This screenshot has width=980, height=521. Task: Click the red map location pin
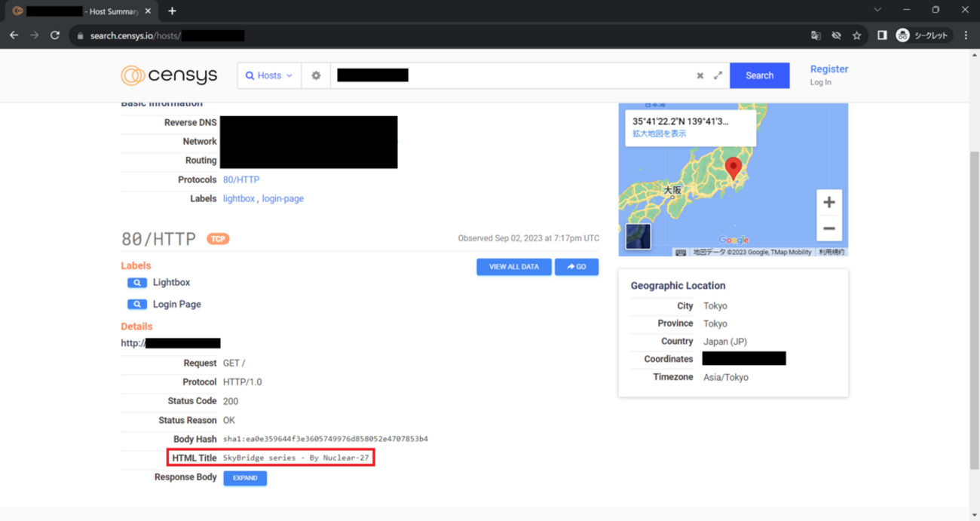[733, 168]
